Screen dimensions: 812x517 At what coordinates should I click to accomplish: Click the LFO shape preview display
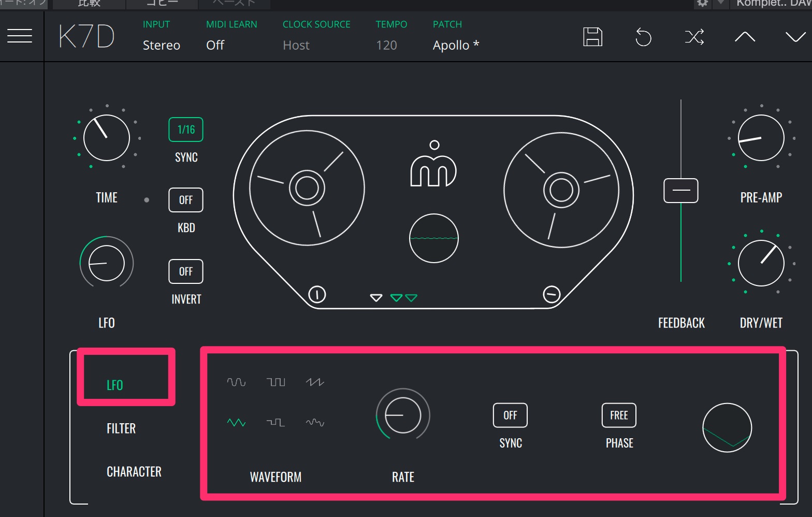coord(727,428)
